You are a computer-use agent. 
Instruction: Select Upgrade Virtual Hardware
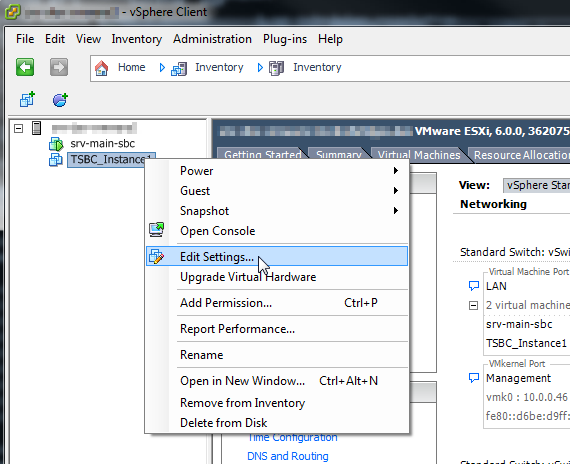tap(277, 277)
